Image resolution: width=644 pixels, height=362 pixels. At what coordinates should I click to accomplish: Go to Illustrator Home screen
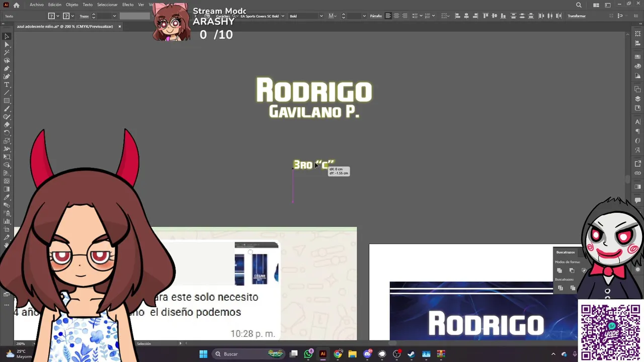click(x=17, y=5)
